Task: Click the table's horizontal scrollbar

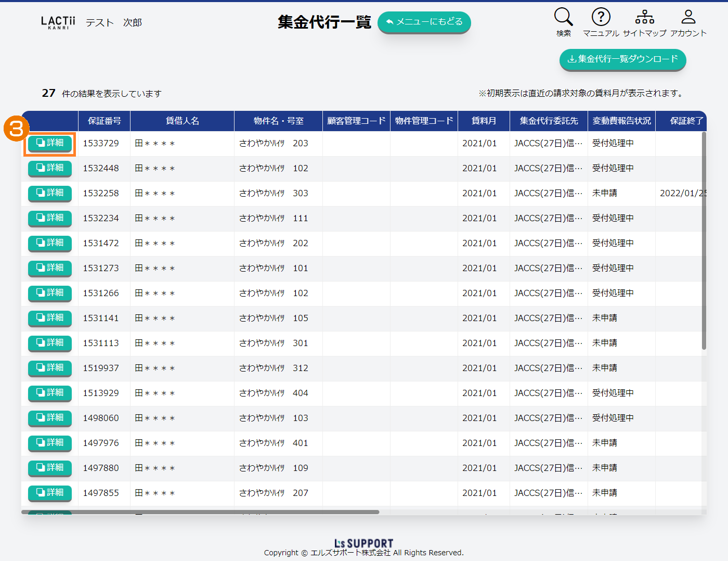Action: point(200,512)
